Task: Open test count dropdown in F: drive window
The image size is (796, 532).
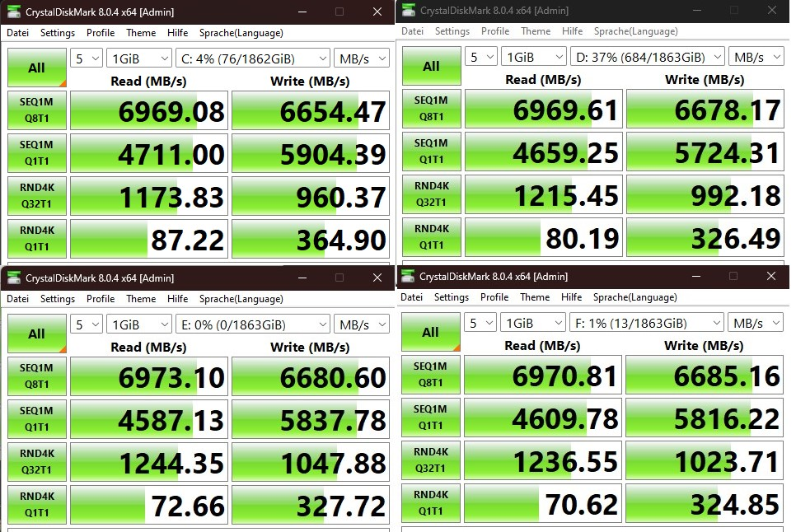Action: coord(480,323)
